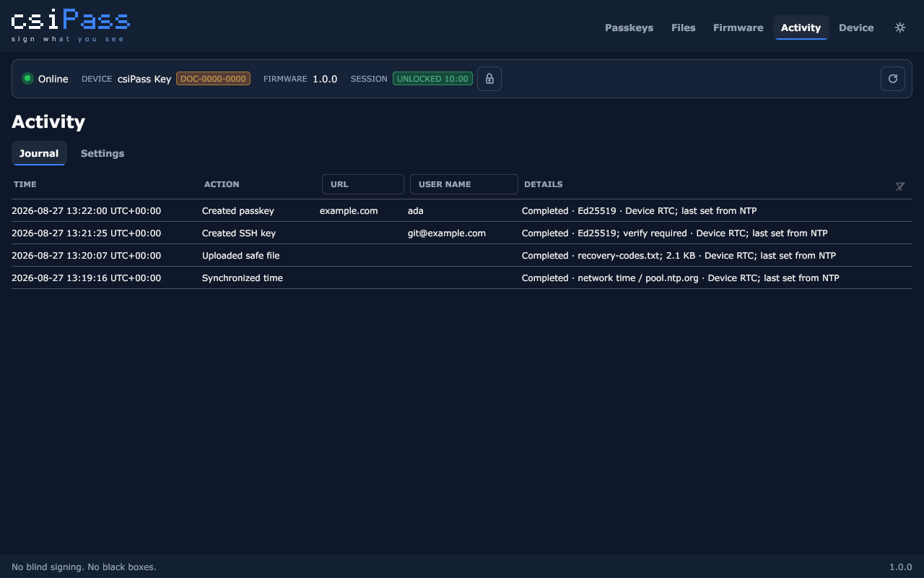
Task: Switch to the Settings tab
Action: (x=103, y=153)
